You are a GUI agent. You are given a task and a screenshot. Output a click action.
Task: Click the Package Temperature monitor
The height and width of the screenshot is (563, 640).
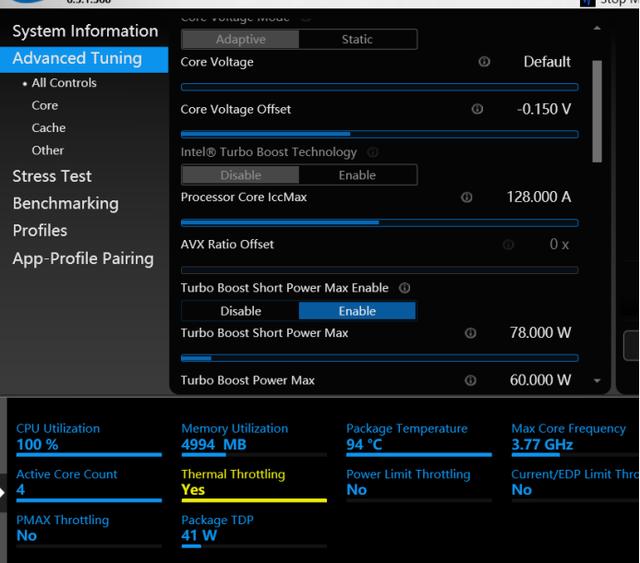click(x=419, y=439)
